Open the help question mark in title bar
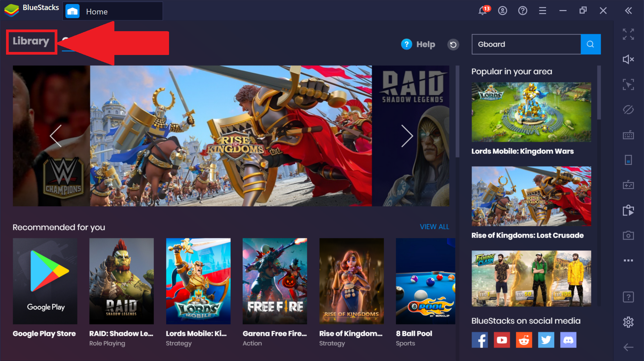 click(x=523, y=11)
